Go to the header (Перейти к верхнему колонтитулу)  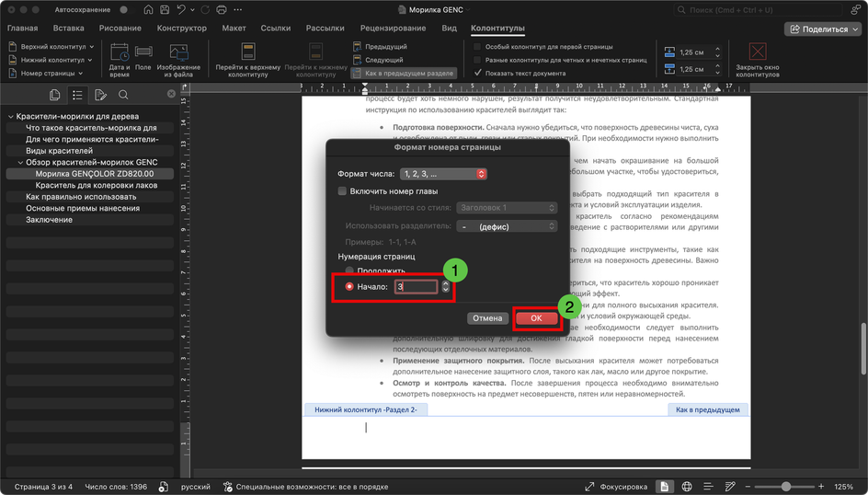point(248,60)
